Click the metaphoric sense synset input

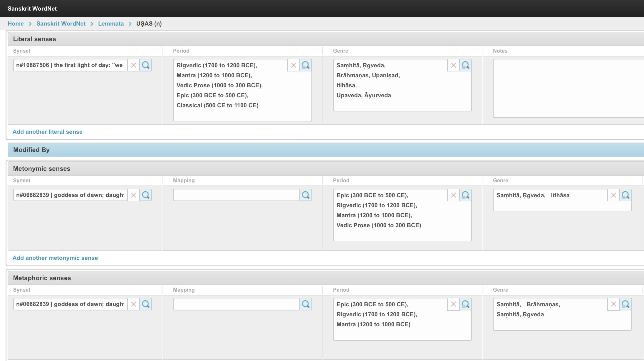pyautogui.click(x=70, y=304)
